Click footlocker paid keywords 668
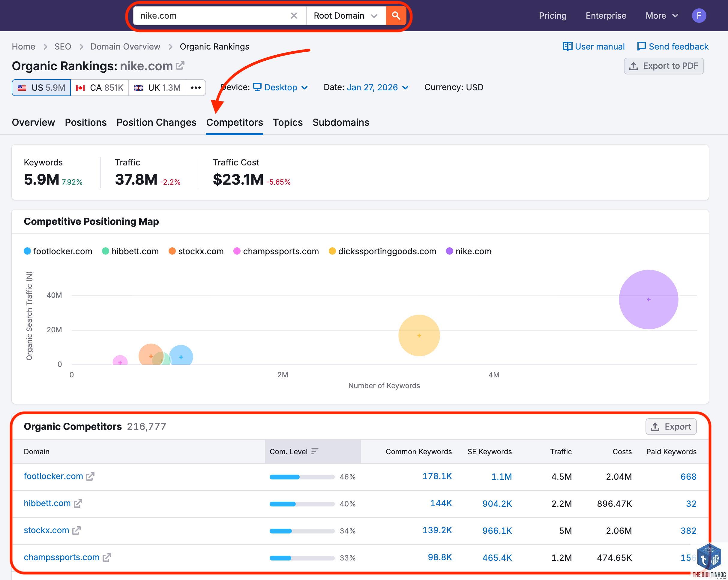Viewport: 728px width, 580px height. [x=688, y=476]
